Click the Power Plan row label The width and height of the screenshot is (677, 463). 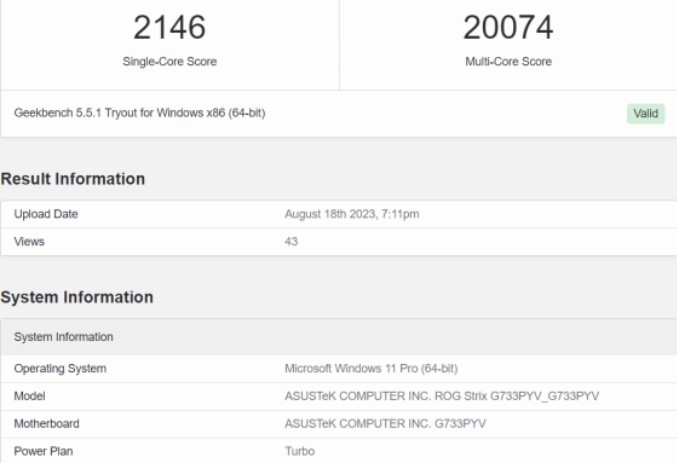coord(42,451)
